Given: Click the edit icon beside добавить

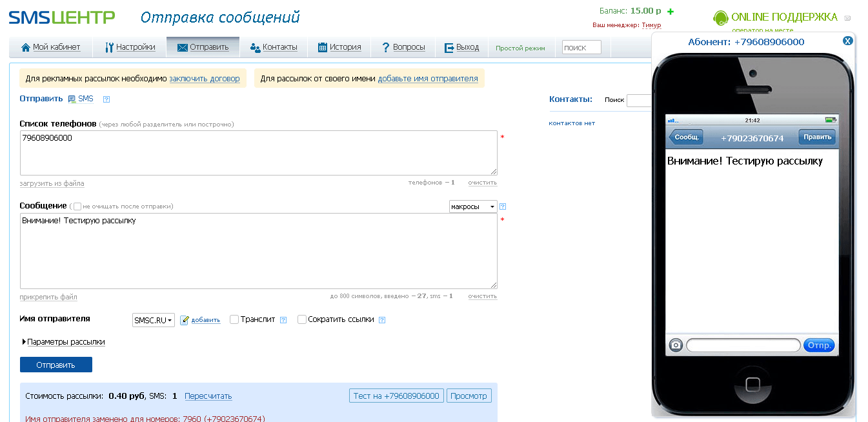Looking at the screenshot, I should pyautogui.click(x=185, y=319).
